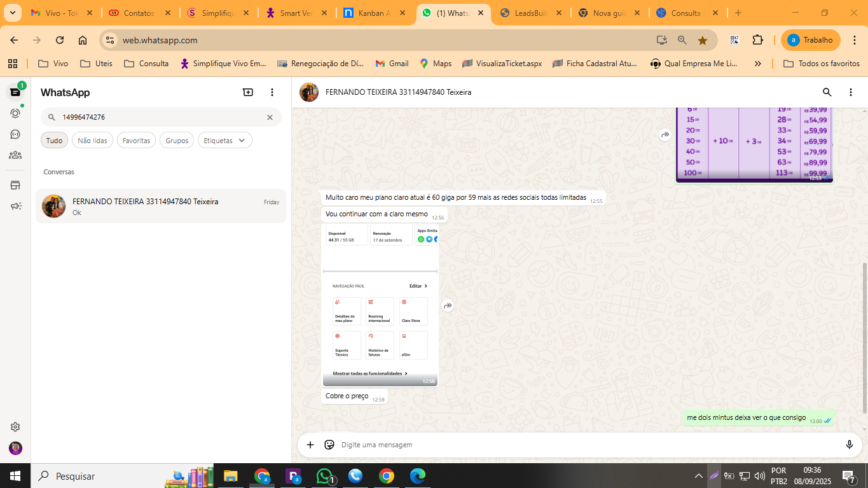Image resolution: width=868 pixels, height=488 pixels.
Task: Open the Windows Start menu
Action: point(15,476)
